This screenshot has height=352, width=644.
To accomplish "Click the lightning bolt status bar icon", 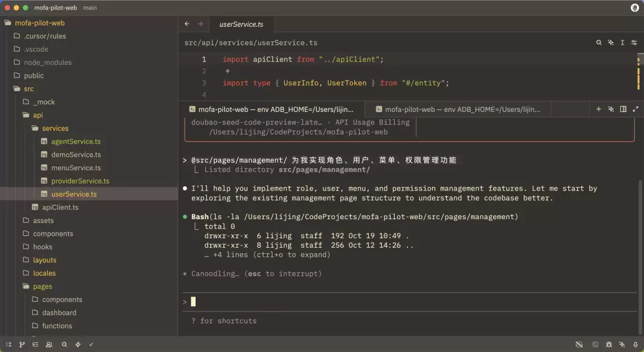I will point(78,345).
